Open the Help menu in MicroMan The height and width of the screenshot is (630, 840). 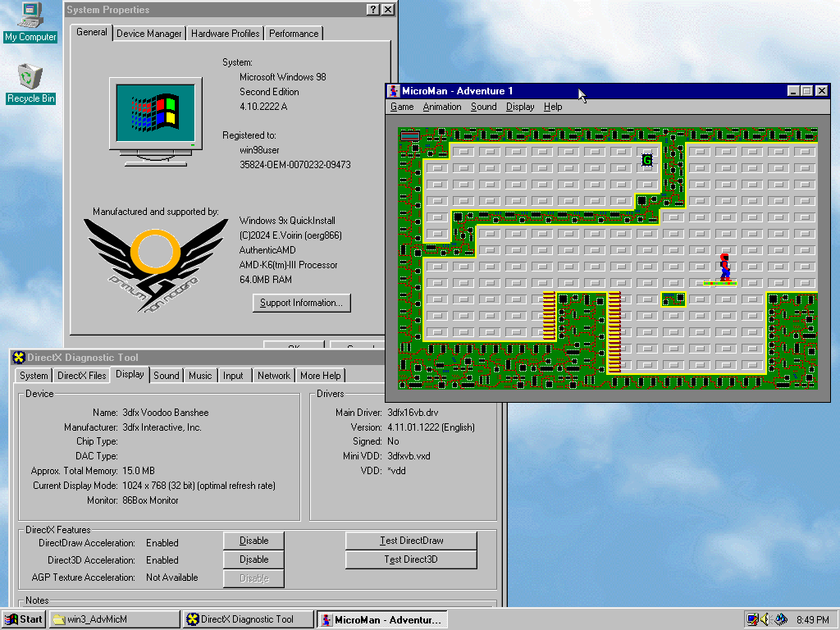[x=553, y=107]
